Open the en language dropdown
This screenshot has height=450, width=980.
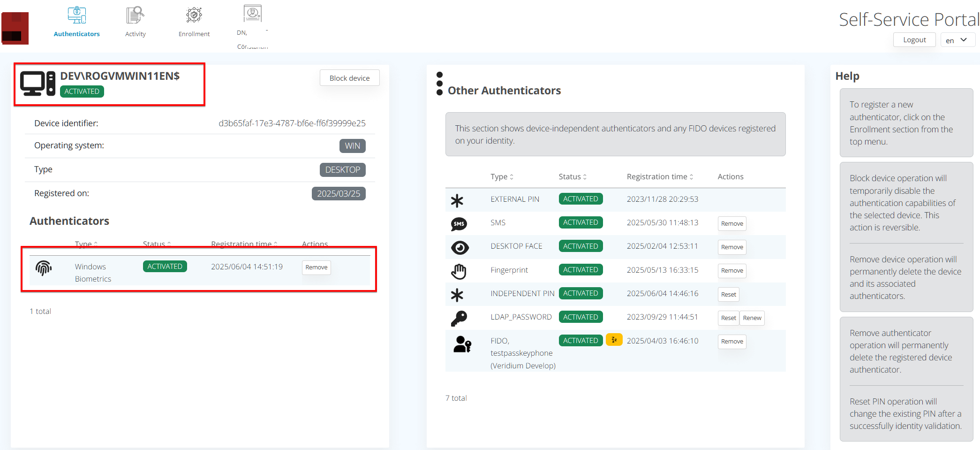pyautogui.click(x=957, y=40)
